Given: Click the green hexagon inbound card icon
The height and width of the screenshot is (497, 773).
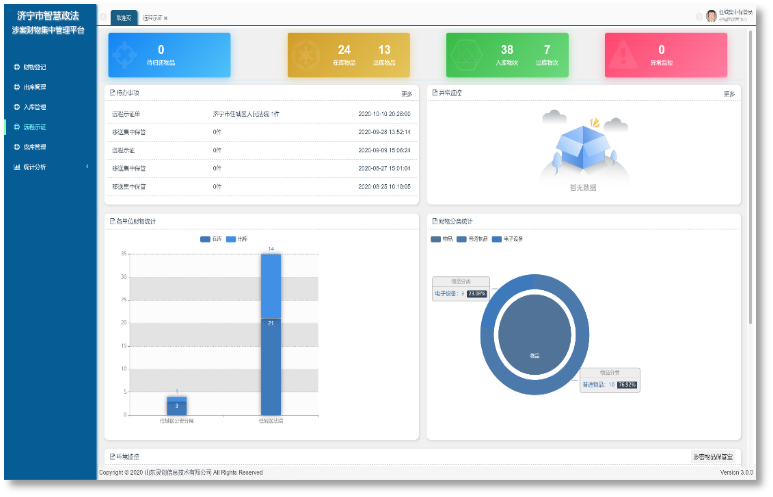Looking at the screenshot, I should click(x=463, y=55).
